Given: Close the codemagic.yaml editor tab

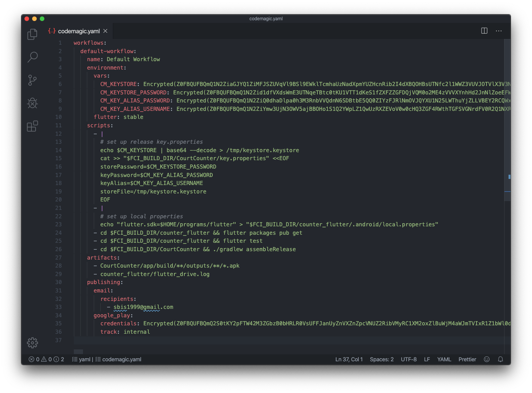Looking at the screenshot, I should click(x=106, y=31).
